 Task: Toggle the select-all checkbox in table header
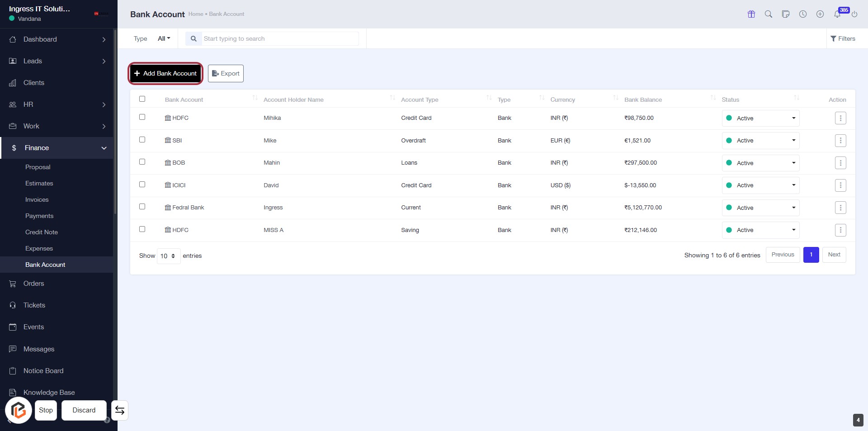click(x=142, y=99)
